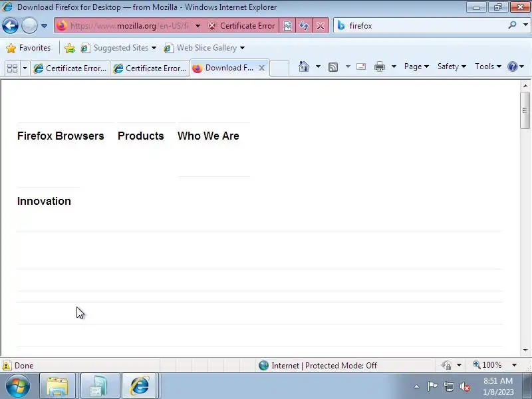This screenshot has height=399, width=532.
Task: Print the page with printer icon
Action: [x=379, y=66]
